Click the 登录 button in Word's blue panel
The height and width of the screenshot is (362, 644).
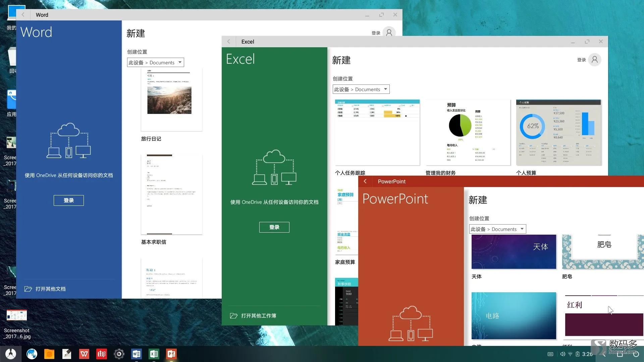[69, 200]
